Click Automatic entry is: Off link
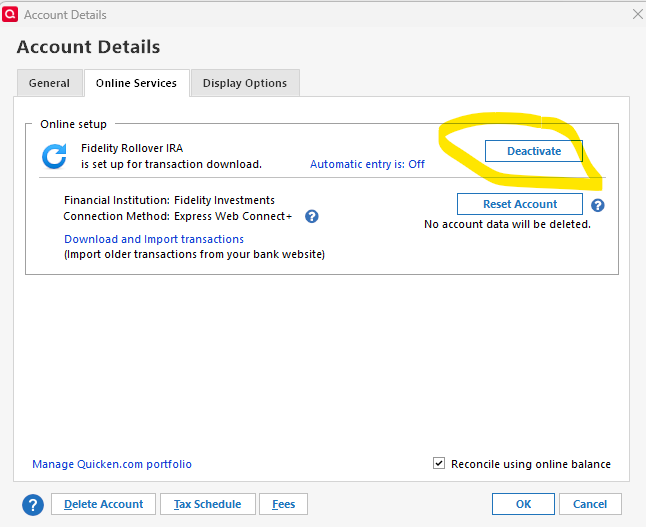 [x=367, y=164]
